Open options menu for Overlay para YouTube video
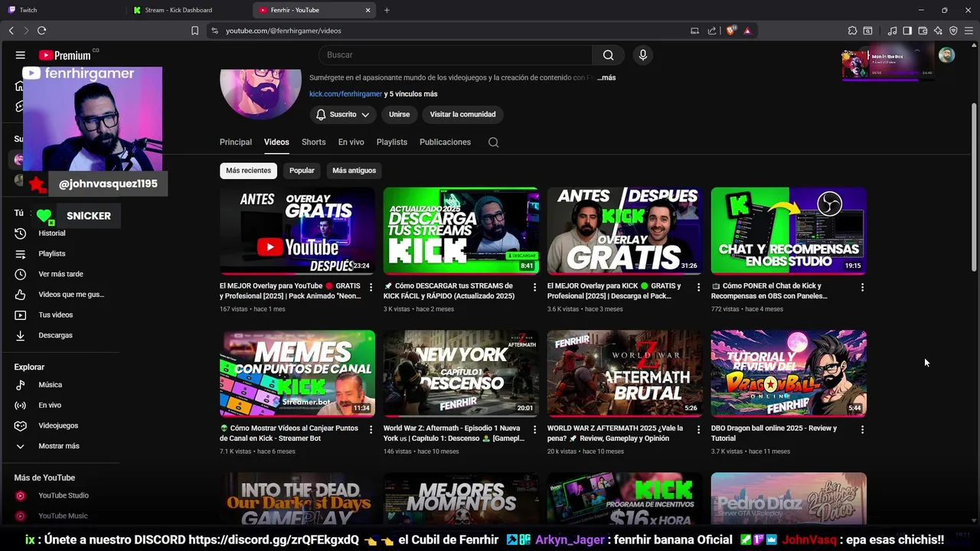Screen dimensions: 980x551 (x=371, y=287)
